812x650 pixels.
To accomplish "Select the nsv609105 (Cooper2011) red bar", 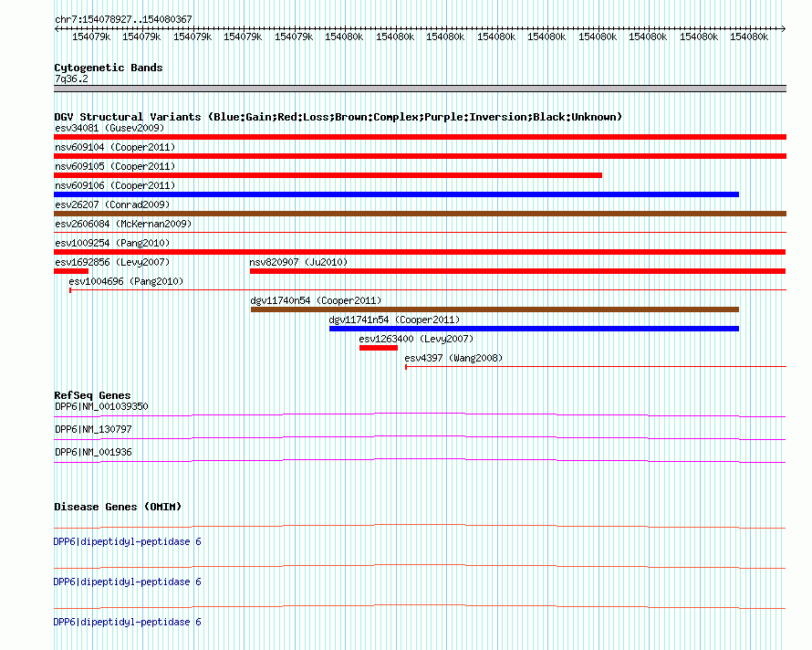I will point(328,175).
